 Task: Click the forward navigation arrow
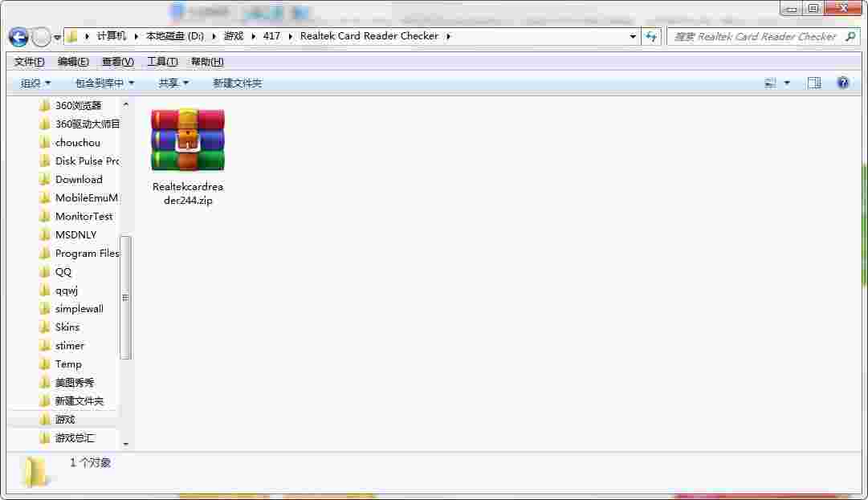(39, 37)
